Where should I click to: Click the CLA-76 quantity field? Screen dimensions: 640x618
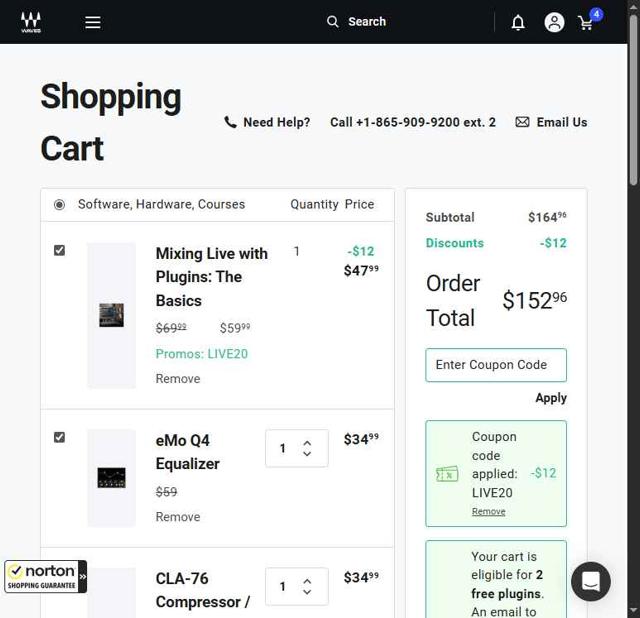283,587
